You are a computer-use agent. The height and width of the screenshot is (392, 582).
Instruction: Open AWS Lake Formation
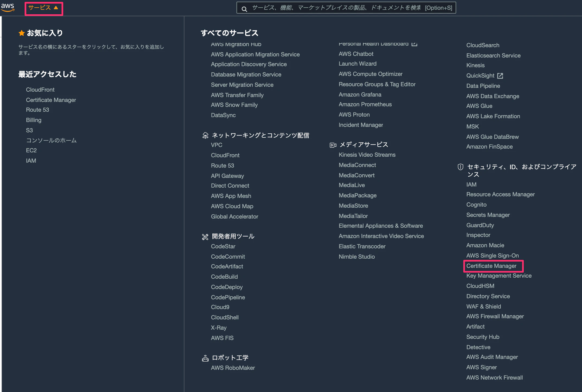tap(493, 116)
